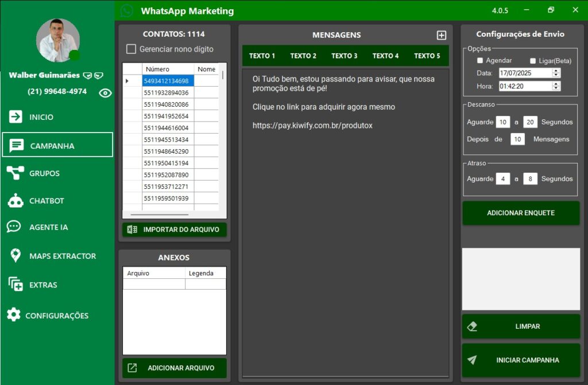Click the Extras sidebar icon

[x=16, y=285]
